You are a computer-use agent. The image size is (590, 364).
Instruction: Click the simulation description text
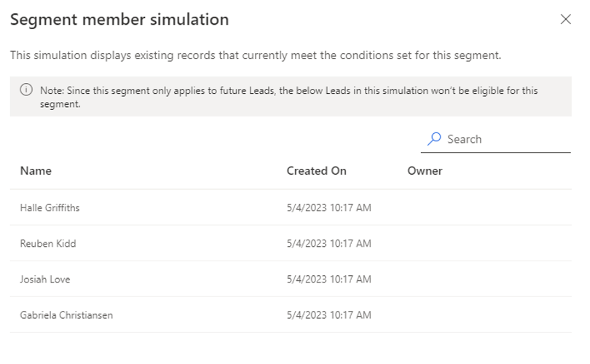coord(255,55)
